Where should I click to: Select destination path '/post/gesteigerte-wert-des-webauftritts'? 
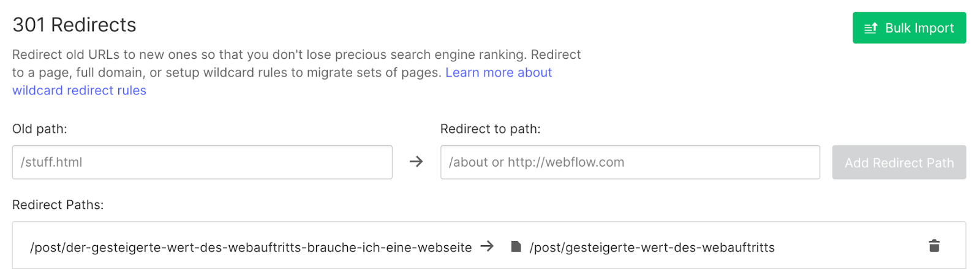click(x=652, y=248)
